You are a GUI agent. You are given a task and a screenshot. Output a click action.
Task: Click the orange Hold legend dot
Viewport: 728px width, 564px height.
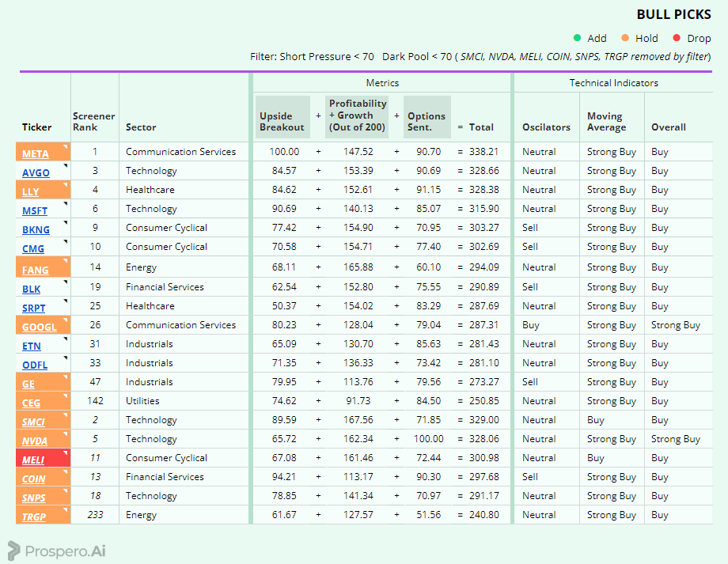click(x=625, y=38)
